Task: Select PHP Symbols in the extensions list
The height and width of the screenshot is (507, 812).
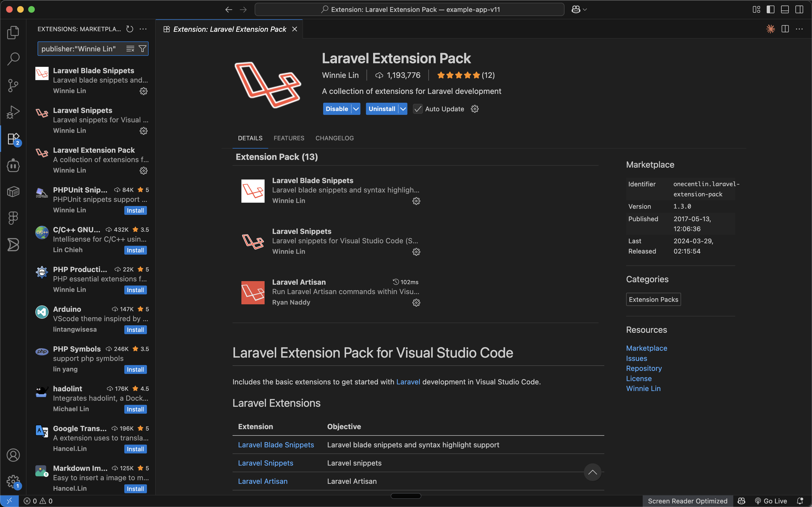Action: (91, 359)
